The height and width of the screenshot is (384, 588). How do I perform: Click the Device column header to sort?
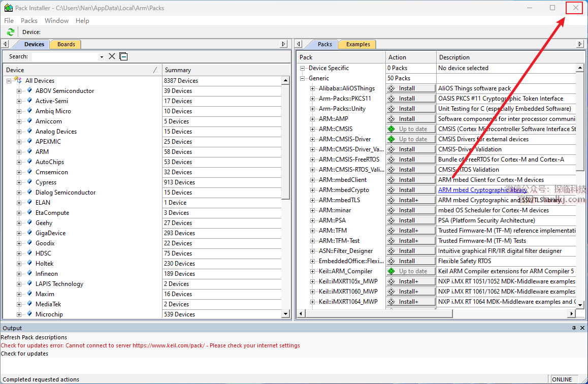point(76,70)
